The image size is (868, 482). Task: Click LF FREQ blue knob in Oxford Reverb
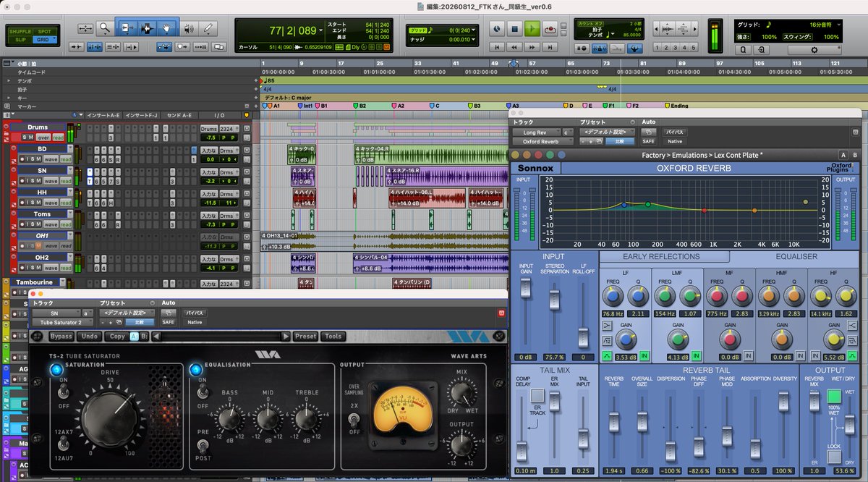tap(613, 295)
